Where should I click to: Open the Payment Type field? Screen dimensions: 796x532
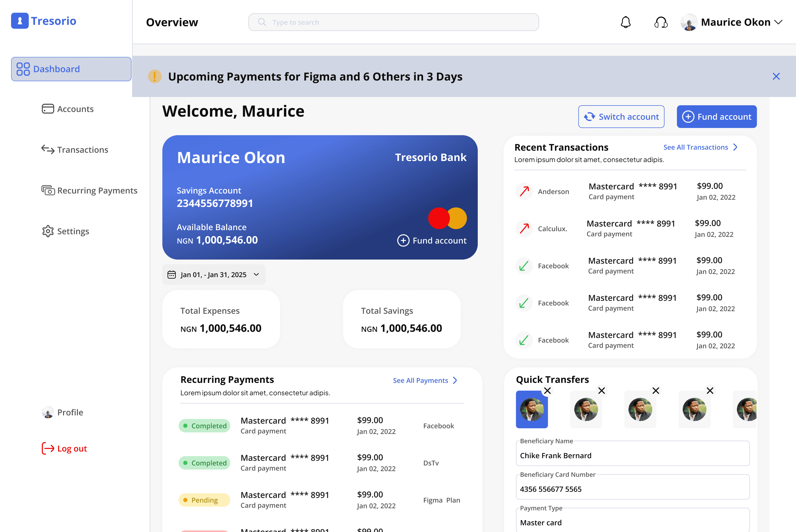coord(632,522)
